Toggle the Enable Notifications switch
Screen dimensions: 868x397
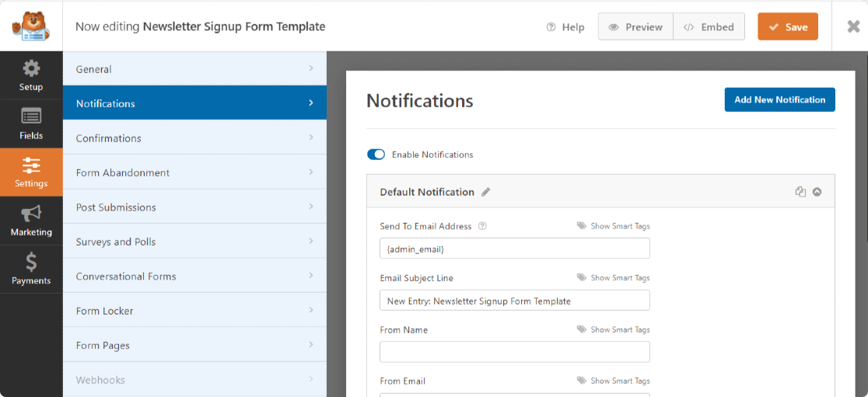376,155
